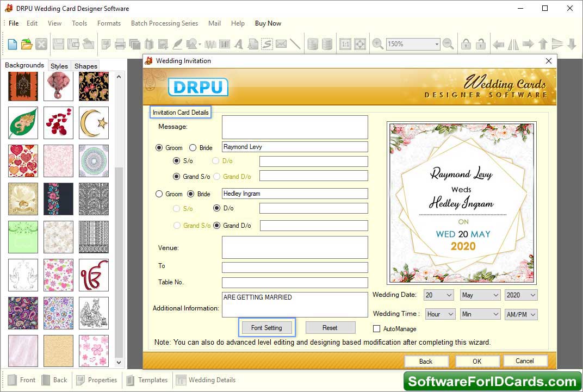Image resolution: width=583 pixels, height=392 pixels.
Task: Click the zoom in magnifier icon
Action: [378, 44]
